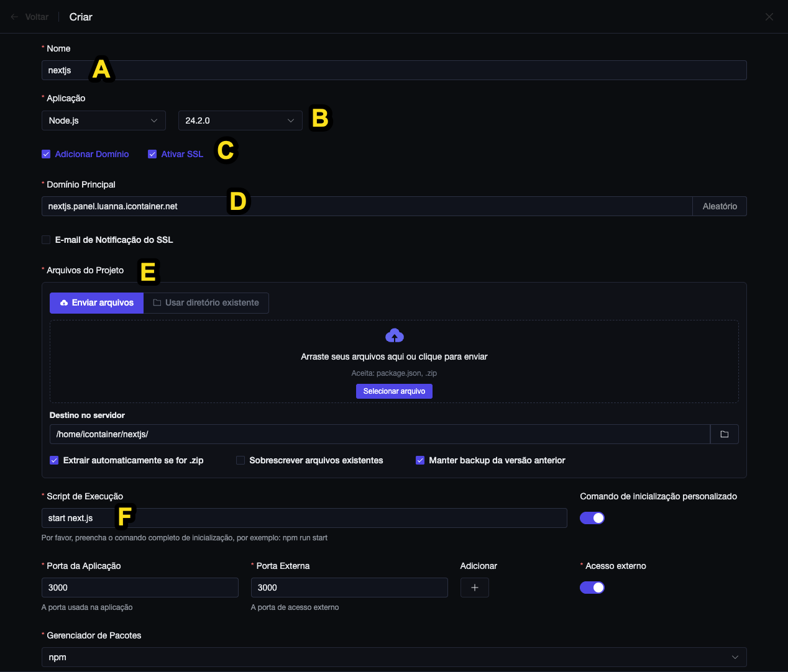Disable the Acesso externo switch

[592, 588]
